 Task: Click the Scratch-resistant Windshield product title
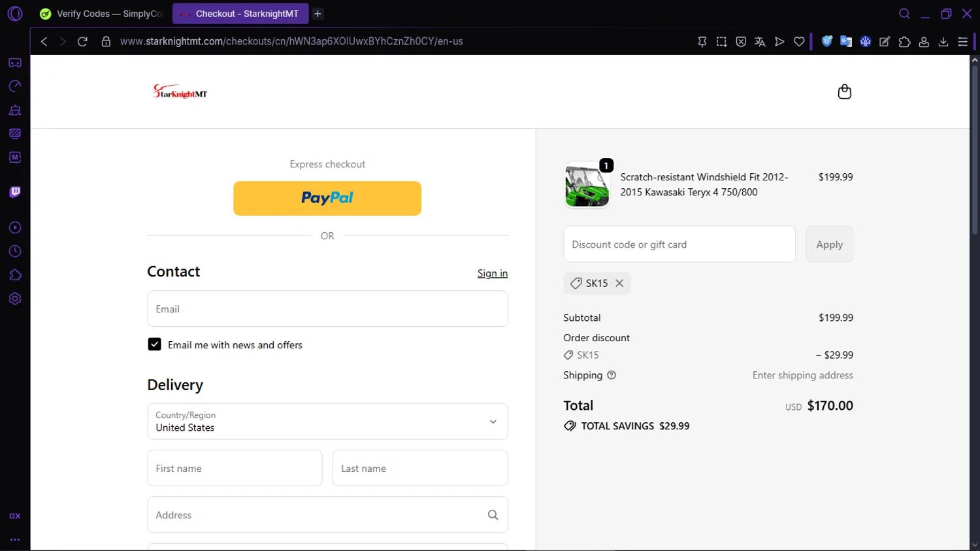[704, 184]
